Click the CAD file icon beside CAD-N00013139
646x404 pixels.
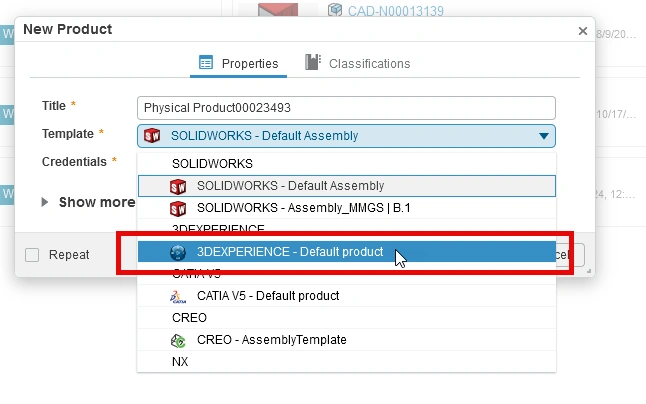tap(336, 11)
